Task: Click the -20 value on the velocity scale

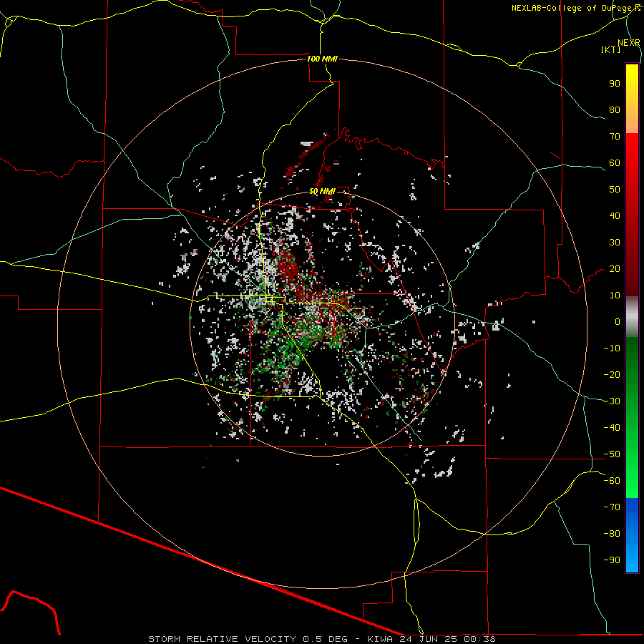Action: tap(612, 374)
